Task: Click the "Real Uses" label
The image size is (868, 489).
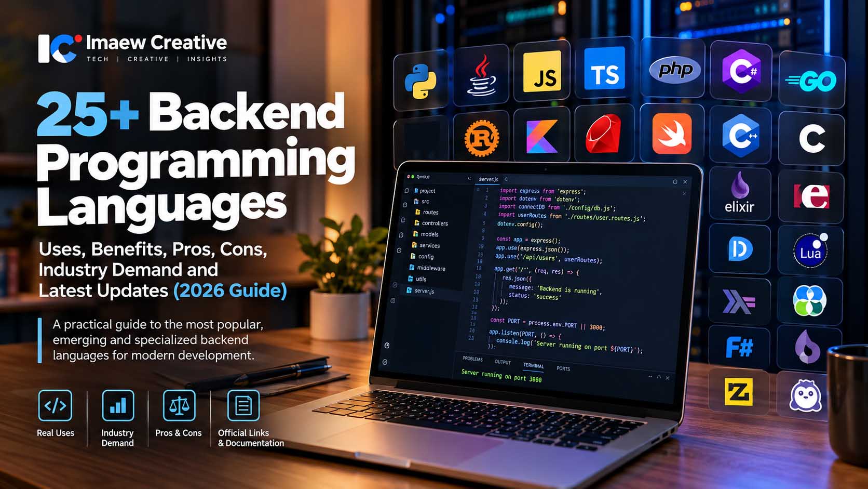Action: [x=56, y=433]
